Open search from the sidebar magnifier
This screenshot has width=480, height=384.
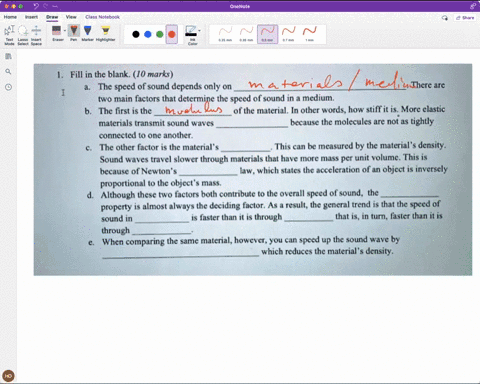click(8, 71)
